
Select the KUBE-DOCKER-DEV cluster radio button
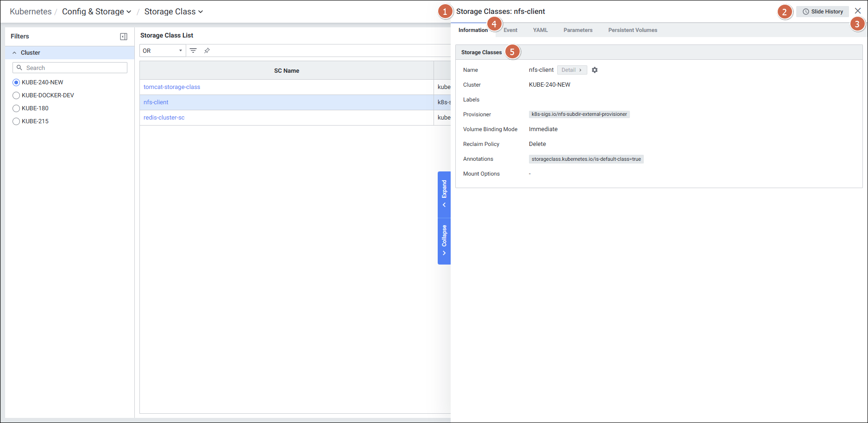16,95
